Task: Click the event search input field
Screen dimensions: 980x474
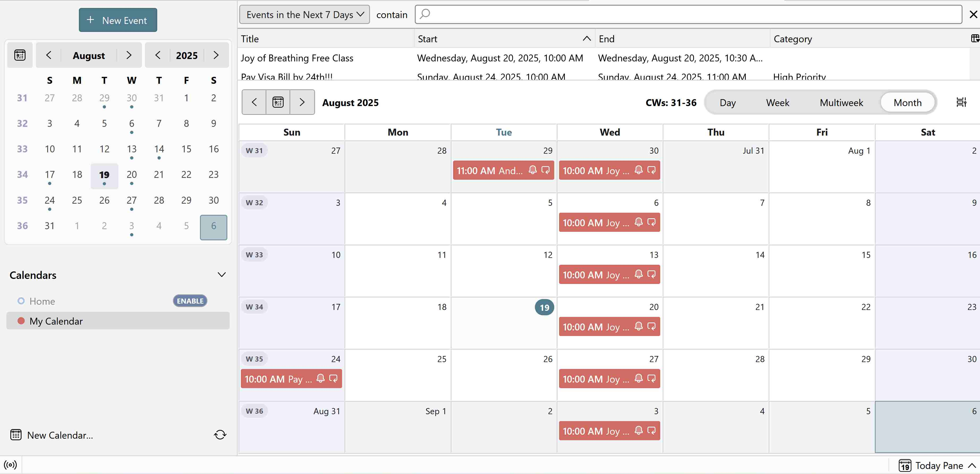Action: point(688,14)
